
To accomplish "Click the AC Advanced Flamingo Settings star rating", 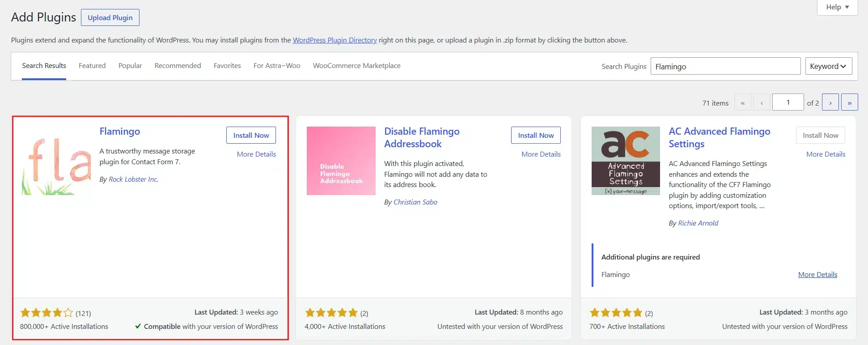I will pos(616,312).
